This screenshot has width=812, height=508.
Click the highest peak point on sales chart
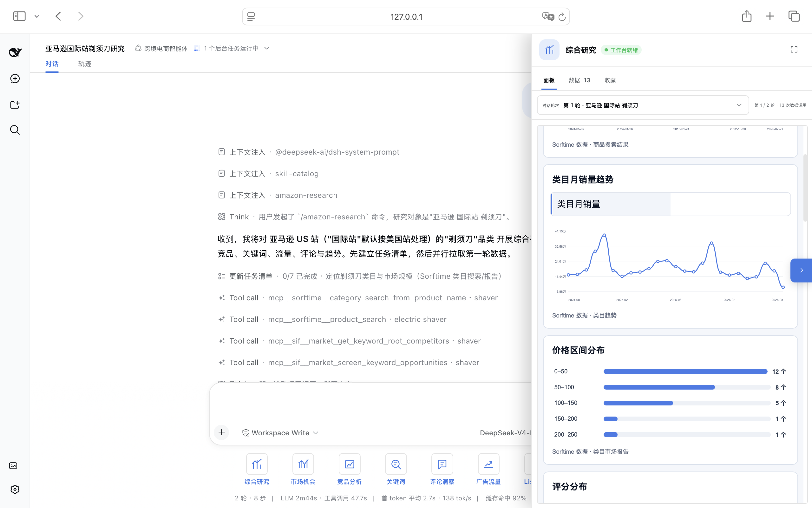click(x=604, y=235)
